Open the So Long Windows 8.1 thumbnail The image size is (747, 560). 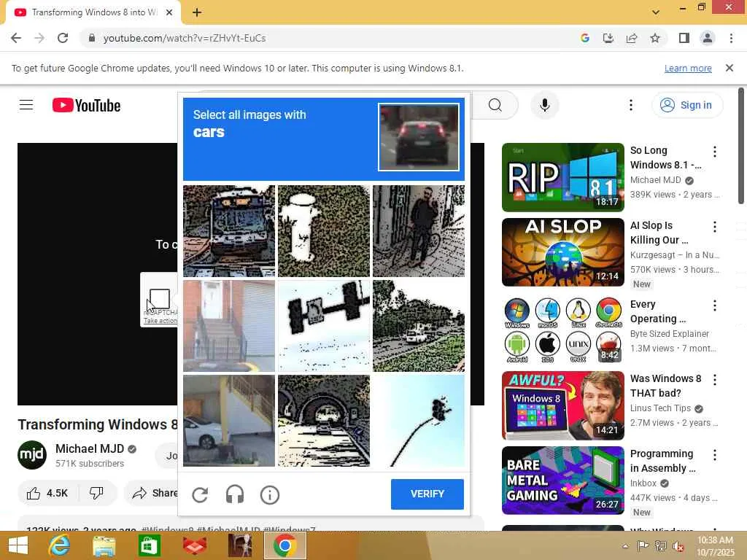(x=563, y=177)
